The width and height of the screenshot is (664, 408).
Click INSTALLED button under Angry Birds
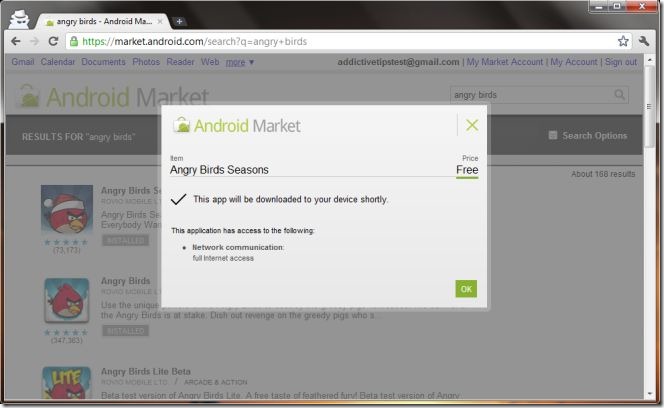(x=126, y=331)
